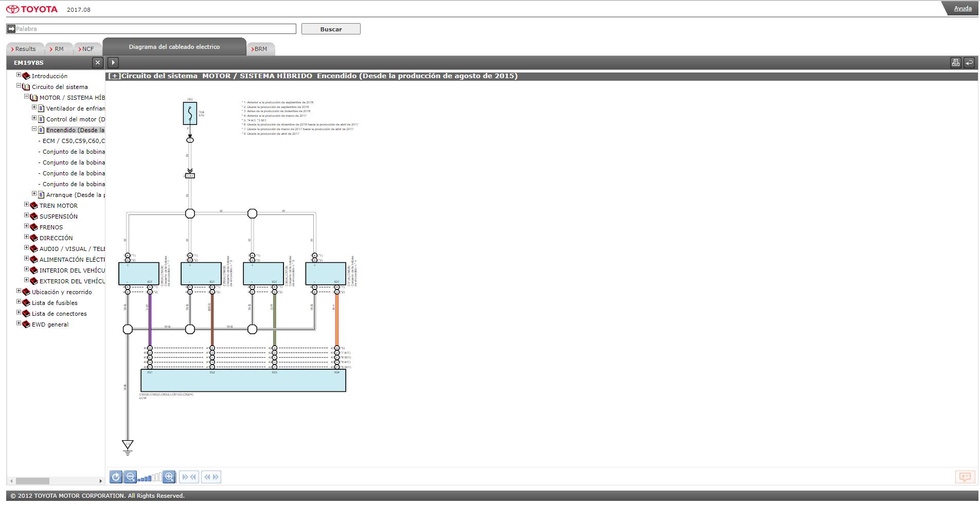This screenshot has height=506, width=980.
Task: Toggle the [±] control beside diagram title
Action: [114, 76]
